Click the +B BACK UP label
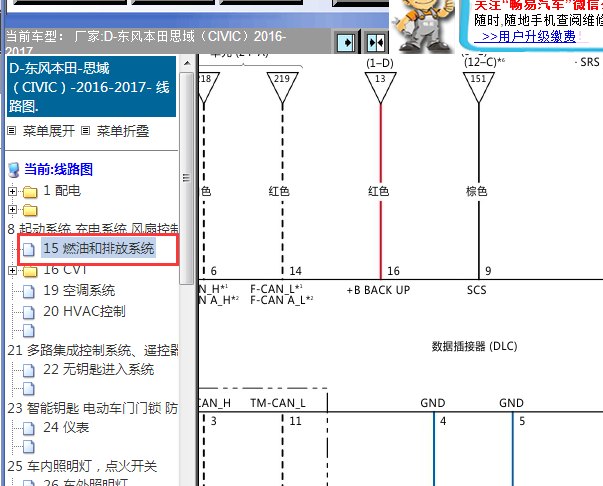Viewport: 603px width, 486px height. 378,290
